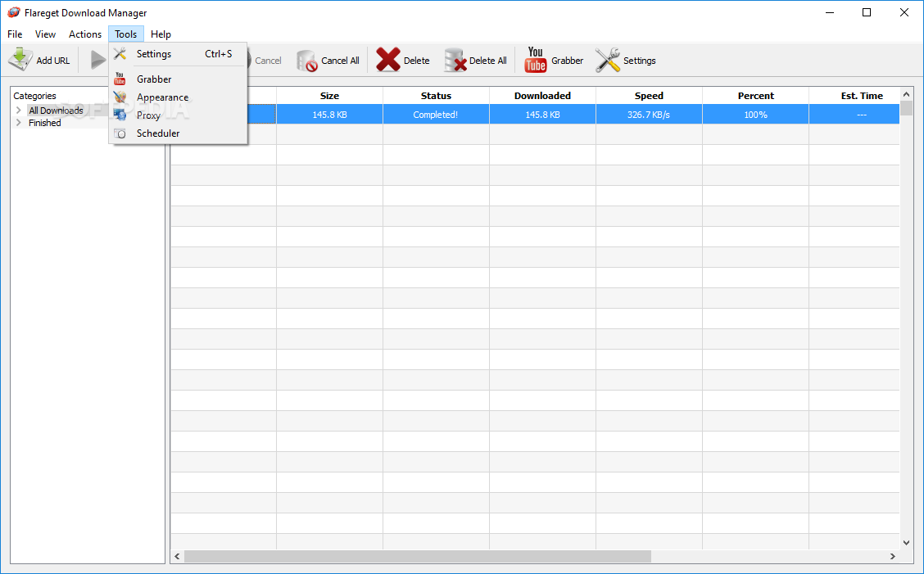This screenshot has width=924, height=574.
Task: Click the 100% percent cell
Action: coord(755,115)
